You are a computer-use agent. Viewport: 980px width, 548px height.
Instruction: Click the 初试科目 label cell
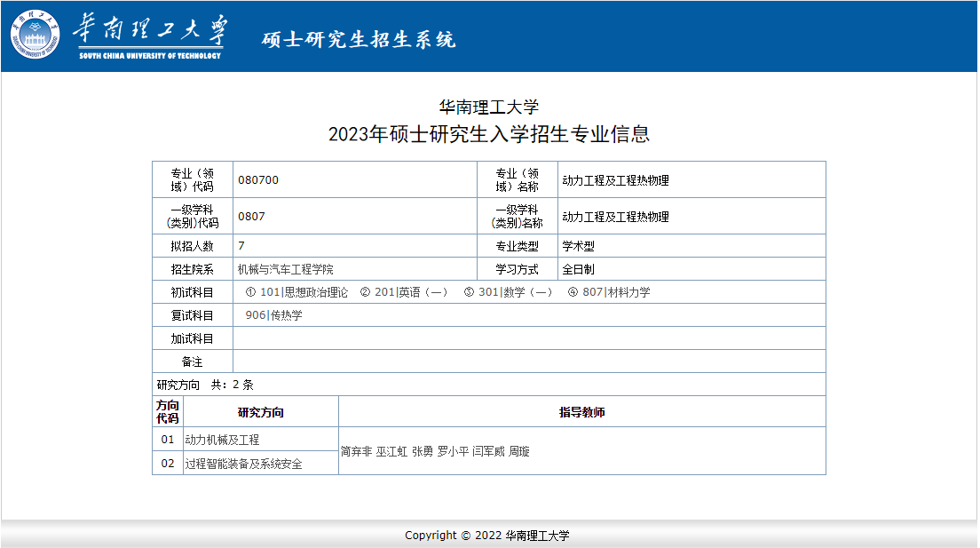pyautogui.click(x=193, y=292)
